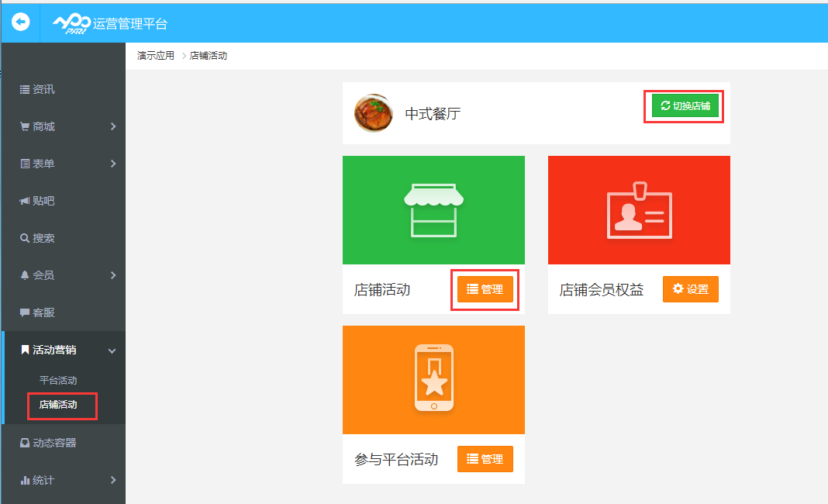This screenshot has width=828, height=504.
Task: Click the 商城 shopping cart icon
Action: coord(26,126)
